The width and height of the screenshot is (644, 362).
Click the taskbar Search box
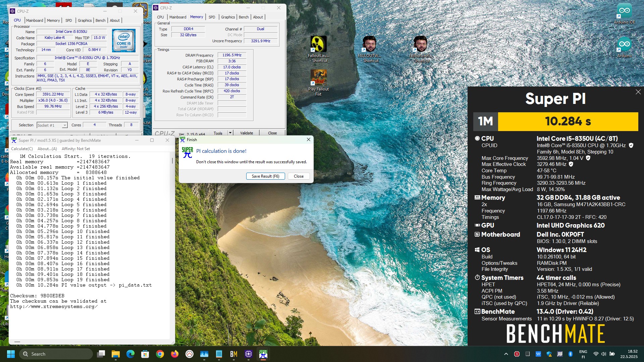(x=56, y=354)
